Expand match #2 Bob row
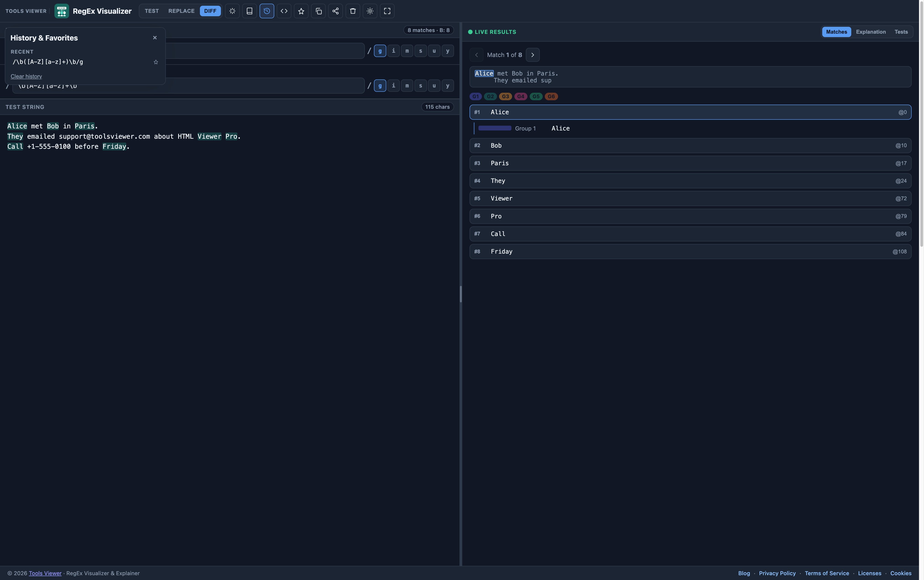 click(x=690, y=145)
